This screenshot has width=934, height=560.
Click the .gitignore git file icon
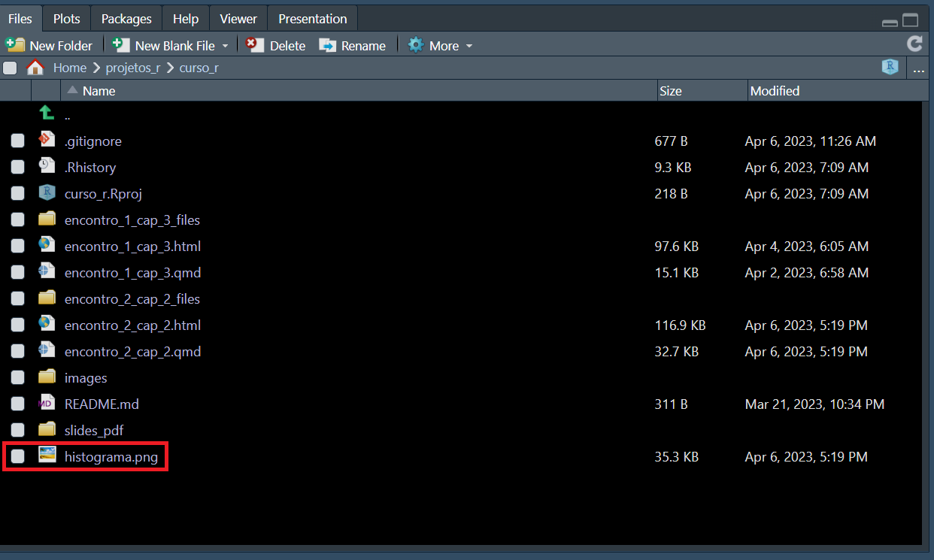[x=47, y=141]
